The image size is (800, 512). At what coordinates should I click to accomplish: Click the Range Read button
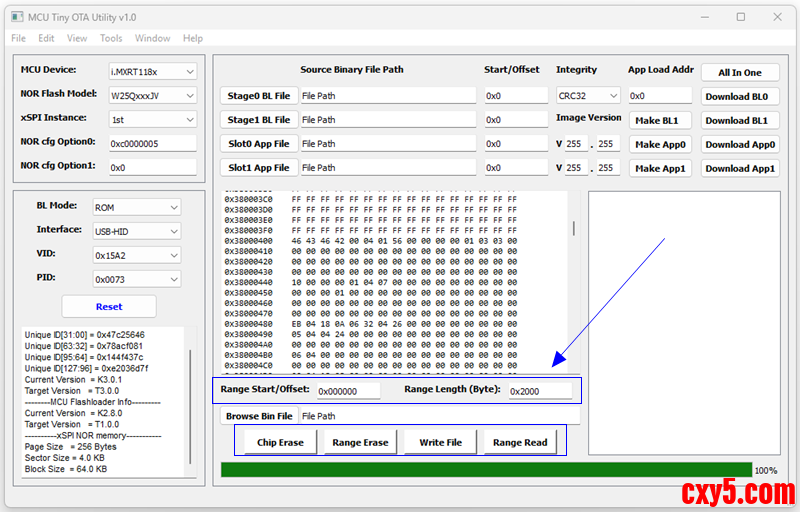tap(520, 442)
